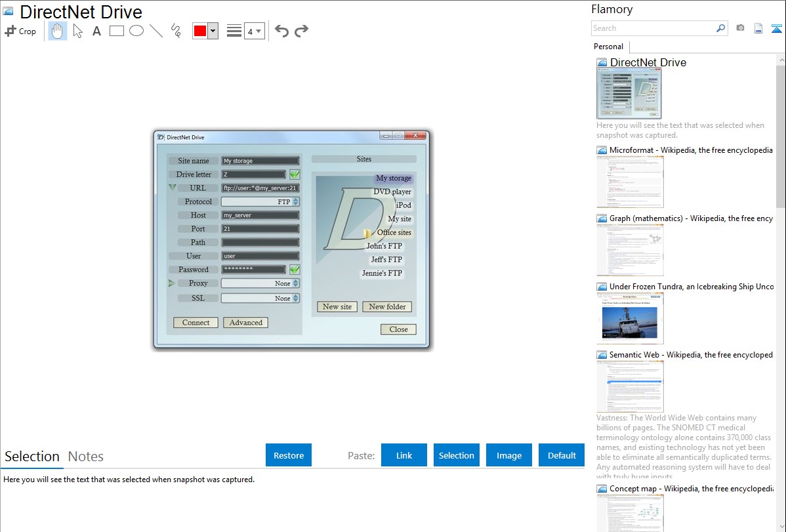Paste as Link button
Screen dimensions: 786x532
[x=404, y=455]
